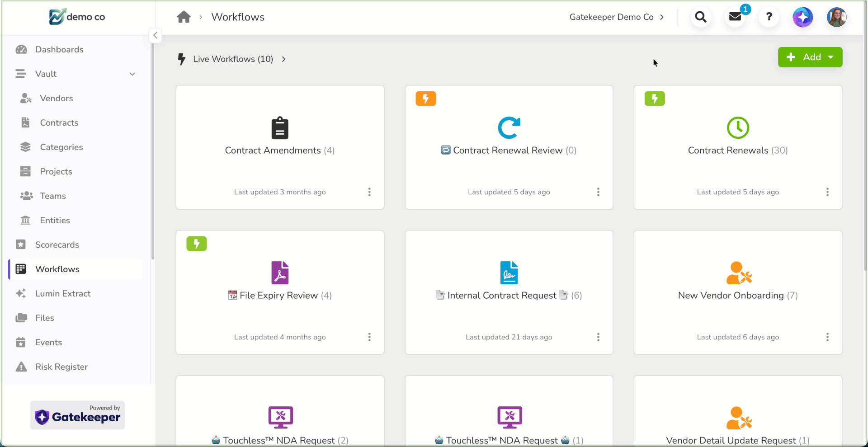Click the File Expiry Review PDF icon

click(280, 273)
